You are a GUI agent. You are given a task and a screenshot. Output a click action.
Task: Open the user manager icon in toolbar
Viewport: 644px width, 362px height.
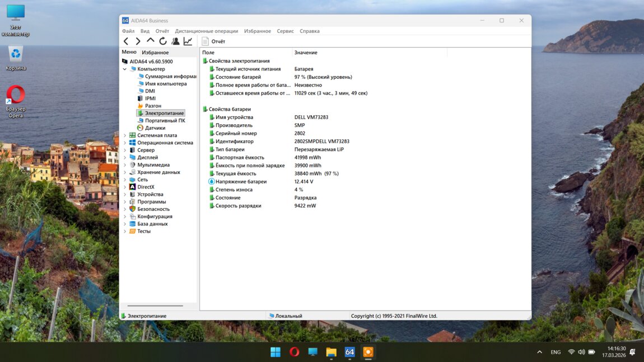point(175,41)
